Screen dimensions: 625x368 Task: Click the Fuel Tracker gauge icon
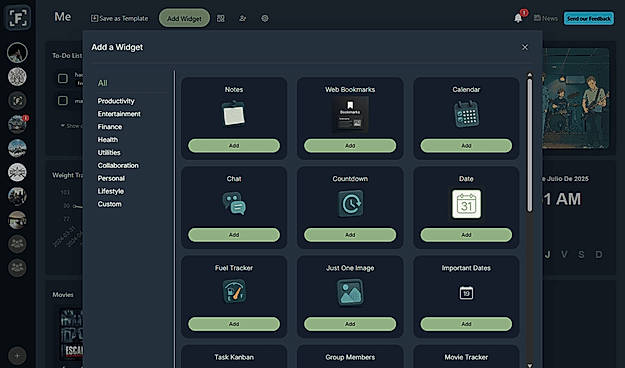point(234,291)
